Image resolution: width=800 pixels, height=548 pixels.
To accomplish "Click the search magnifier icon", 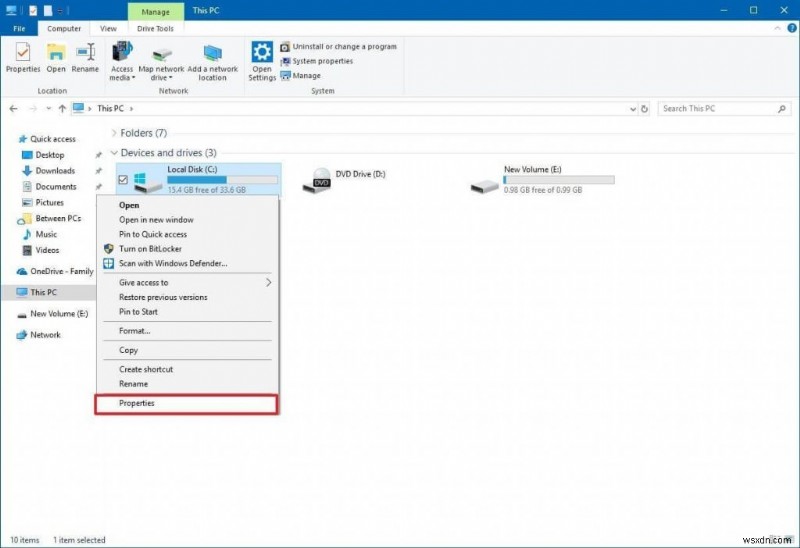I will tap(782, 109).
